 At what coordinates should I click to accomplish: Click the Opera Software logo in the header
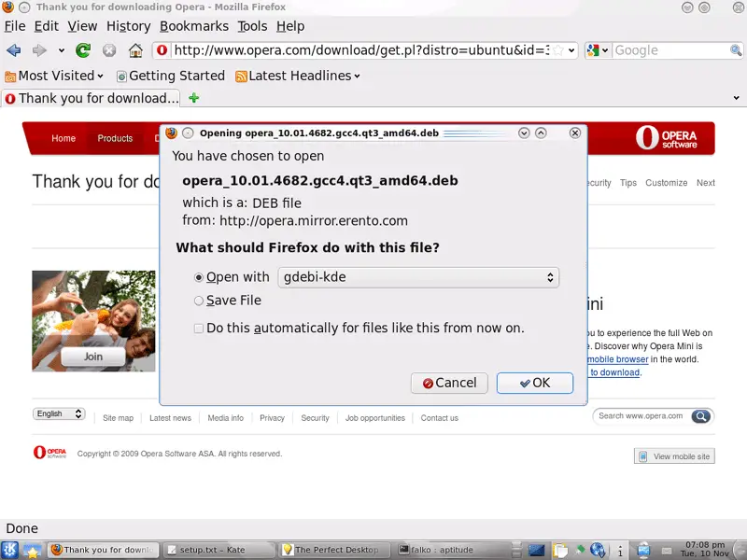click(x=666, y=138)
